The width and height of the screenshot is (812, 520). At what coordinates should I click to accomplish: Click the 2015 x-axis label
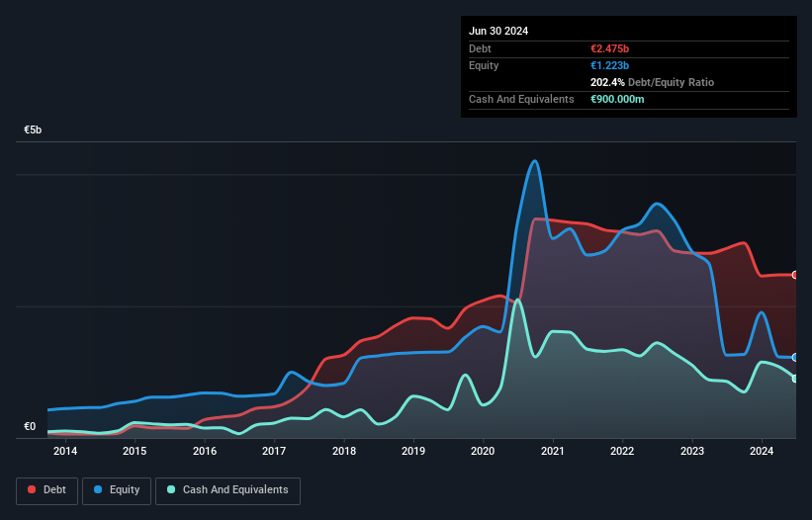135,451
